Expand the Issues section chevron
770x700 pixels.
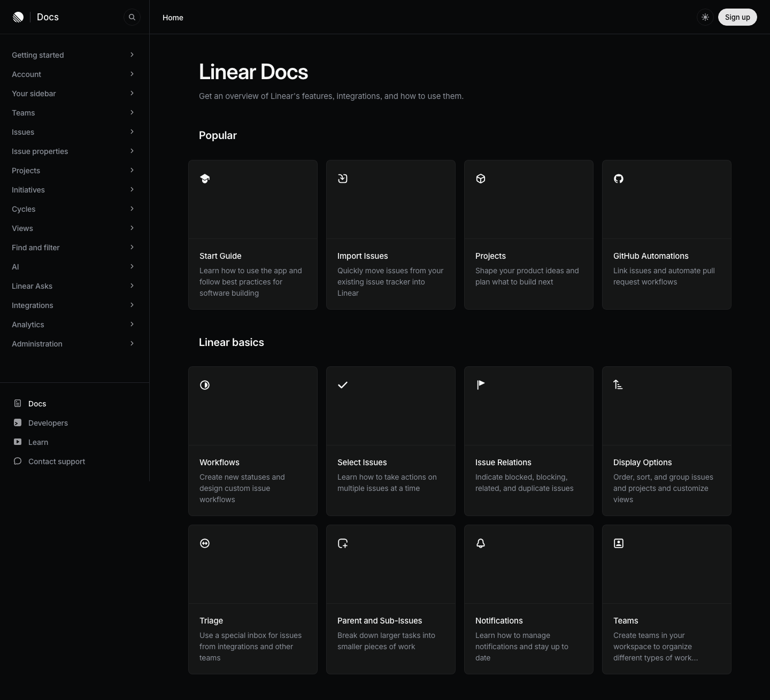(x=132, y=132)
